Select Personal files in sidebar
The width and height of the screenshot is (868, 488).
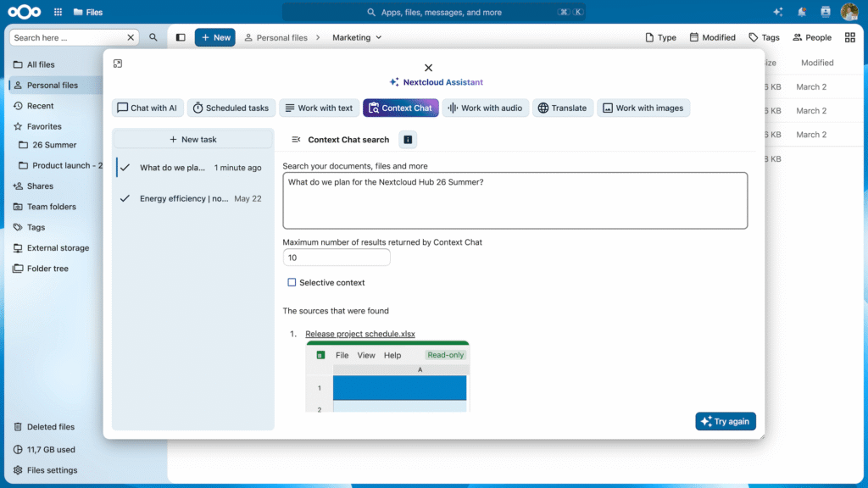click(x=55, y=86)
